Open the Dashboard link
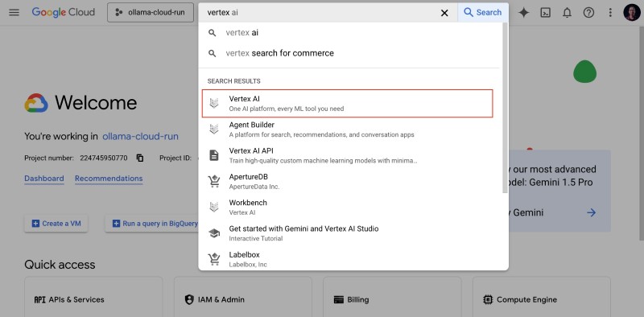Image resolution: width=644 pixels, height=317 pixels. [44, 179]
